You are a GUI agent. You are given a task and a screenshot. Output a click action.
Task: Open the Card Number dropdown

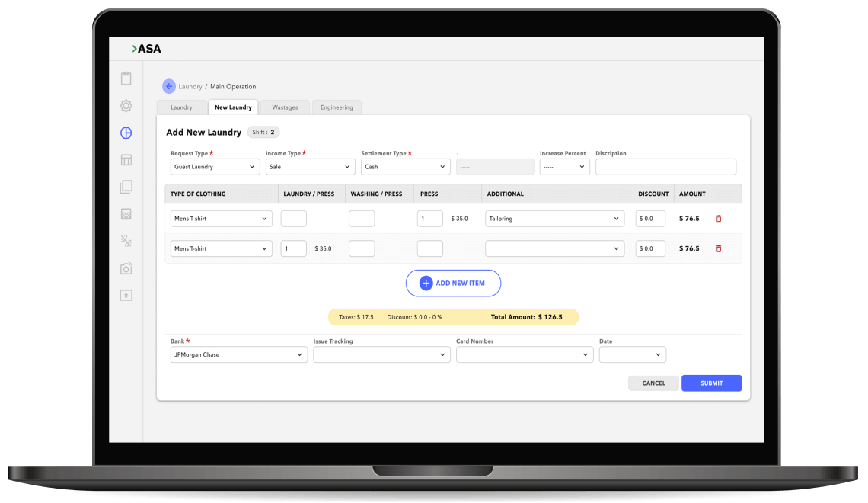point(525,354)
